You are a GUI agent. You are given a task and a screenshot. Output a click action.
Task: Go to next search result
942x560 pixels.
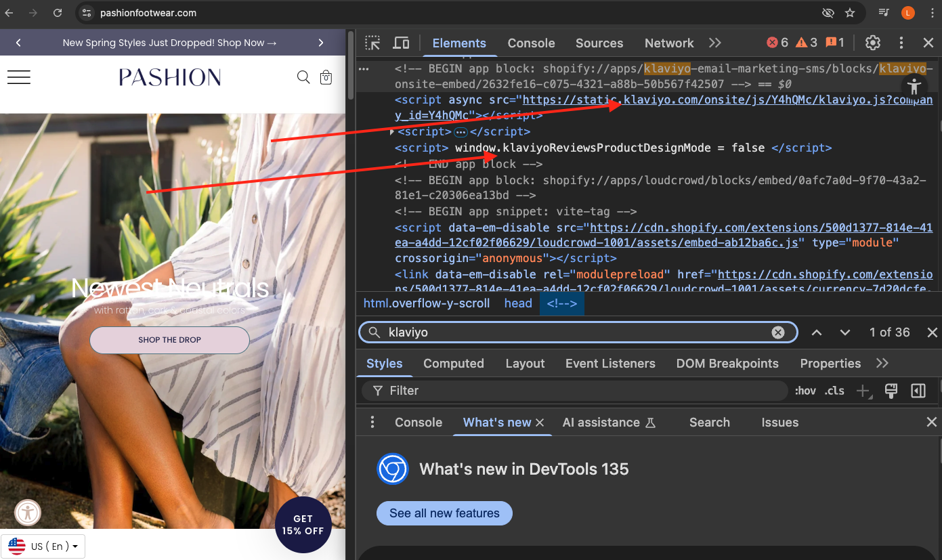[844, 332]
